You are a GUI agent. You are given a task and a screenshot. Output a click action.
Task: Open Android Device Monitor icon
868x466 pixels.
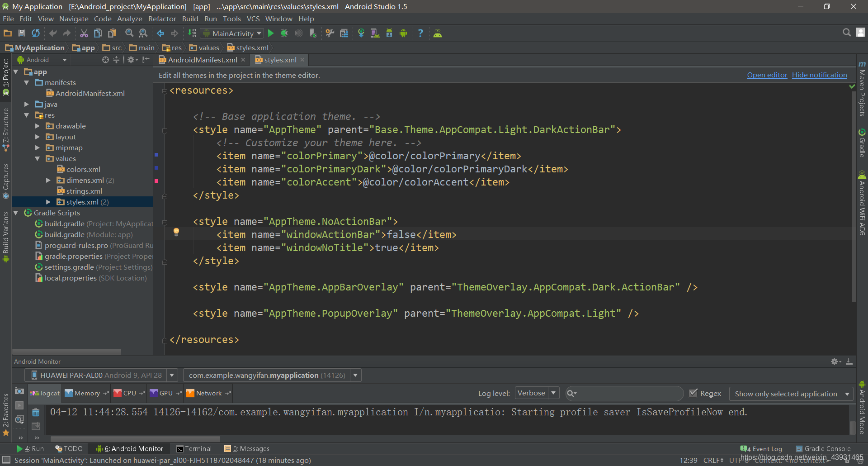point(403,33)
